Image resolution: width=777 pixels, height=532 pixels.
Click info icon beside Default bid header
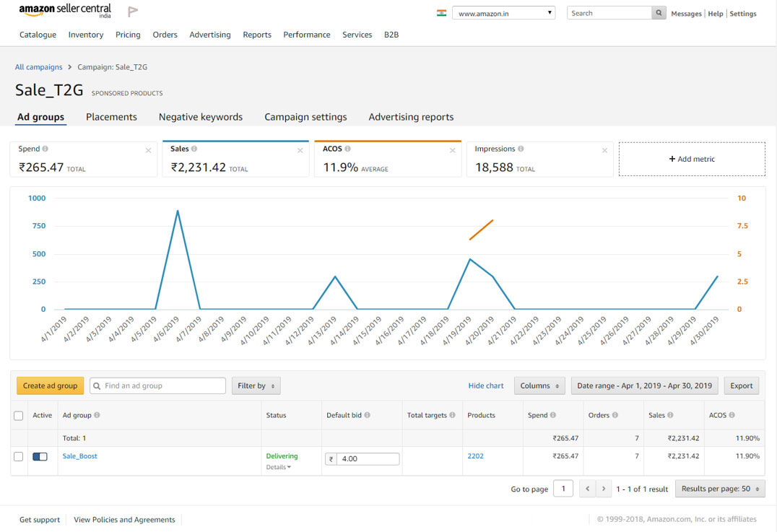[367, 415]
